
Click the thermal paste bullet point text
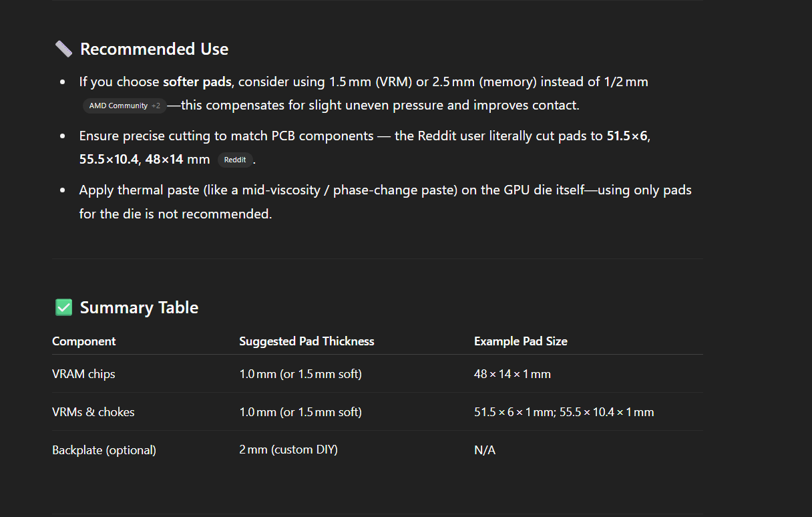(x=385, y=202)
